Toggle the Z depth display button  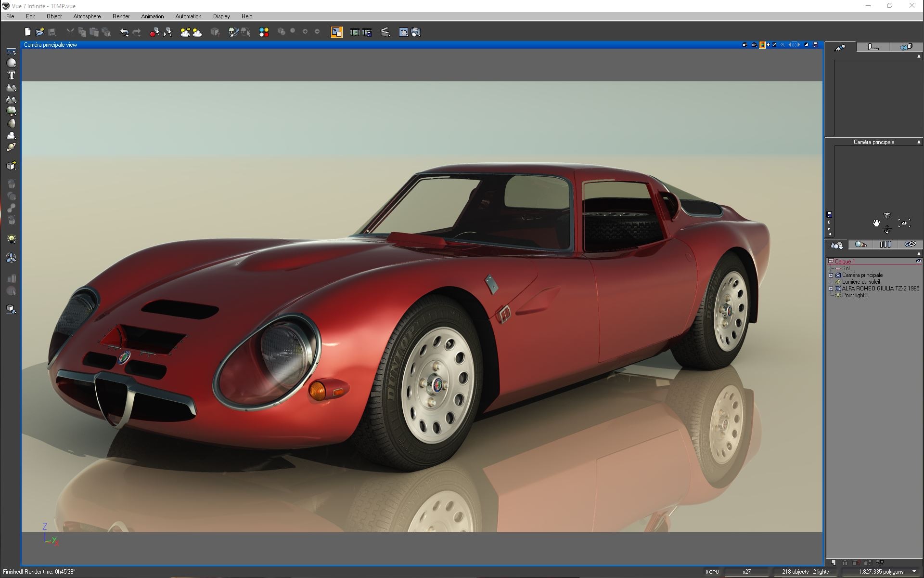pos(774,45)
